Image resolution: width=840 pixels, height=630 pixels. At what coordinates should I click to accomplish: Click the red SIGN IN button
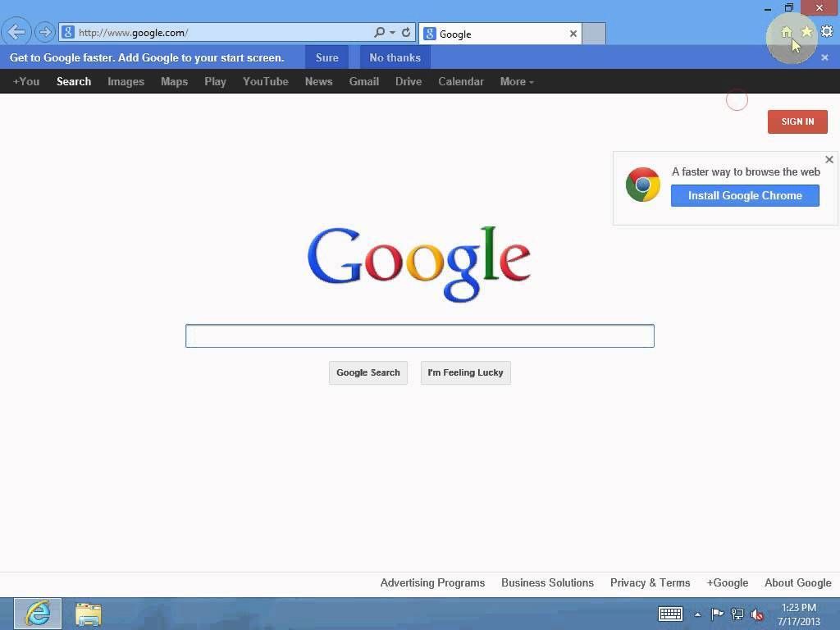(797, 121)
